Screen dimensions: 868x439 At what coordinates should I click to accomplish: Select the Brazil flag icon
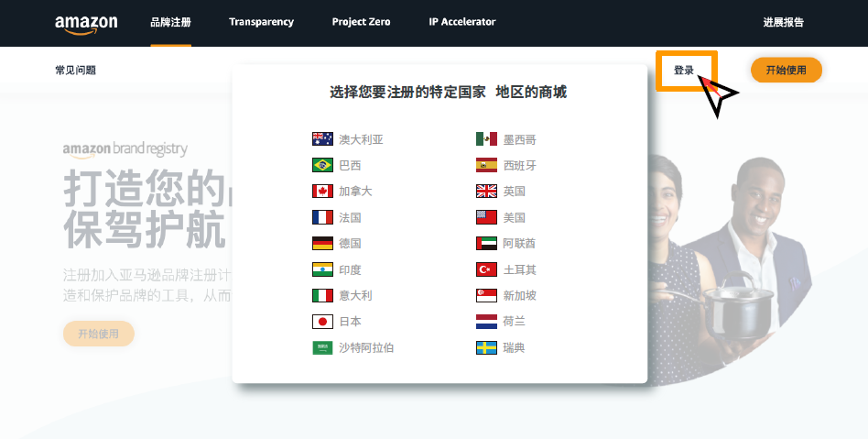tap(322, 166)
